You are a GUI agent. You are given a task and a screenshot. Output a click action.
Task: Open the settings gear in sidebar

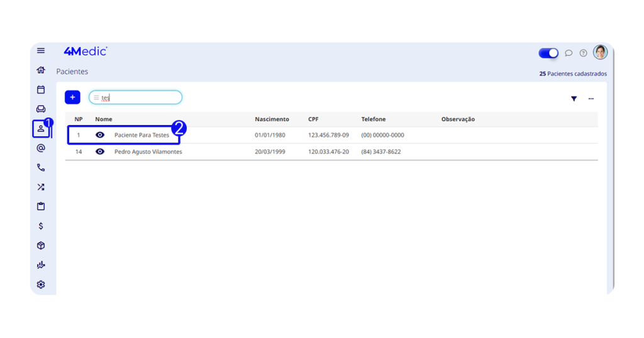coord(41,285)
